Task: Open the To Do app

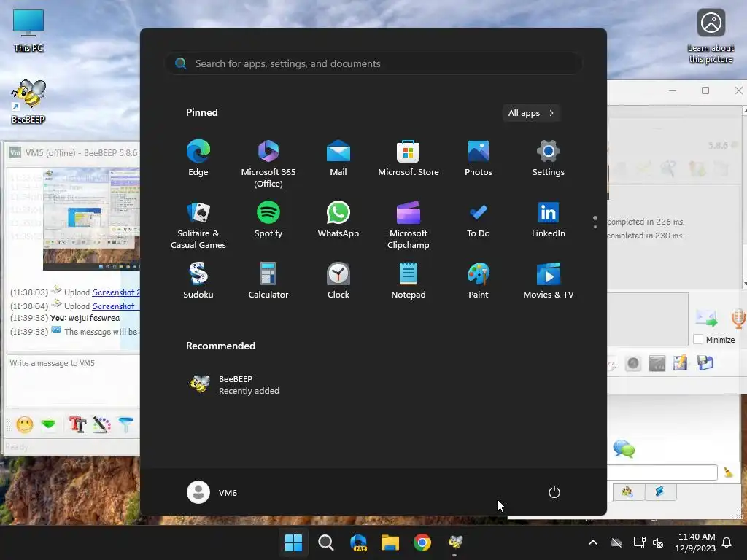Action: tap(479, 219)
